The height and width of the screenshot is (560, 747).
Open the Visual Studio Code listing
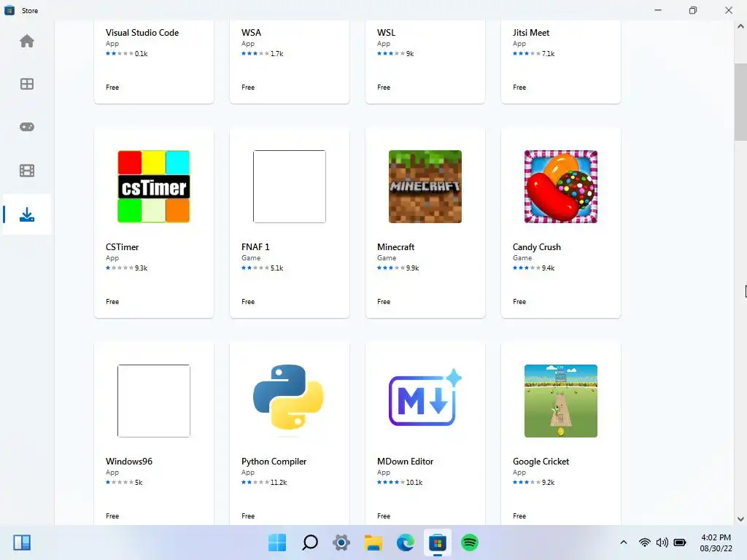[x=154, y=61]
